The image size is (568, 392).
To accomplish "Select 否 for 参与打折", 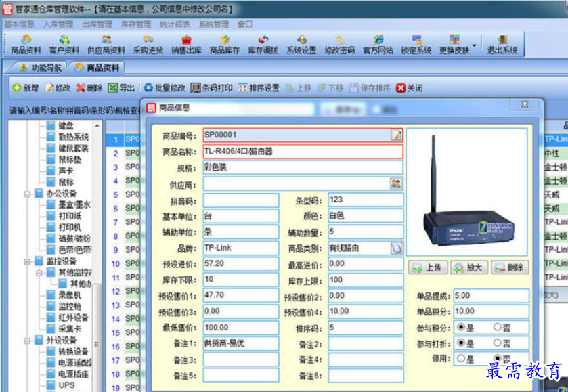I will [x=498, y=343].
